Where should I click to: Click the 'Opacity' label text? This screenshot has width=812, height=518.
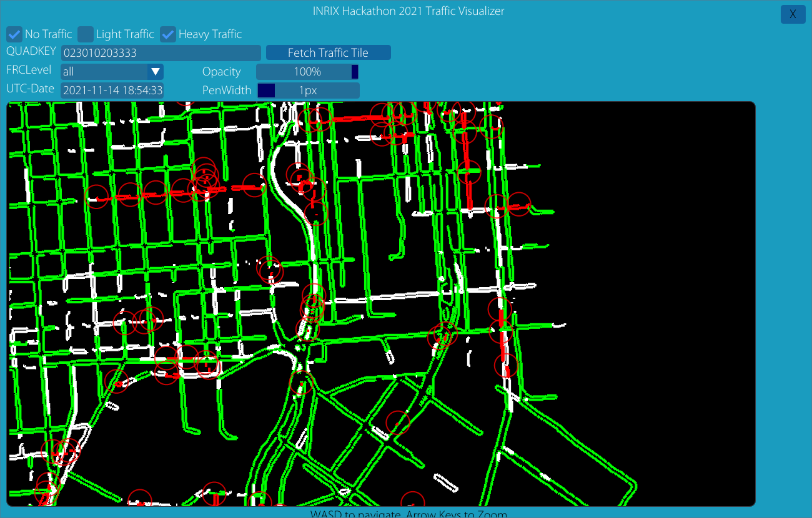[x=222, y=72]
